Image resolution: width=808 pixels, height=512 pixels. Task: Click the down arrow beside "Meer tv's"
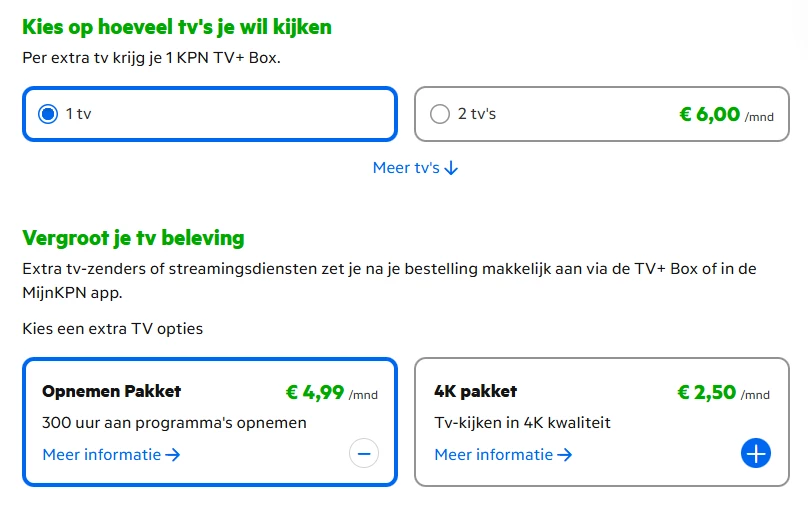click(x=451, y=168)
